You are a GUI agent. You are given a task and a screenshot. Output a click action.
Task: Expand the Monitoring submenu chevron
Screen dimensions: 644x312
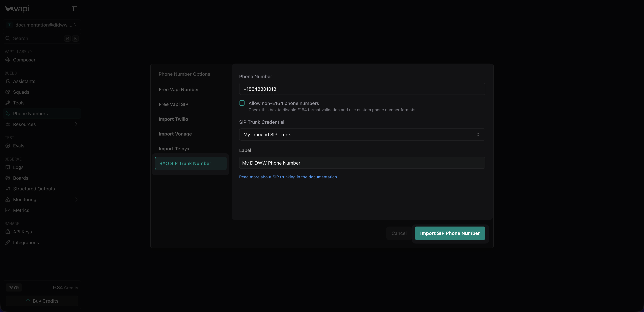click(76, 199)
